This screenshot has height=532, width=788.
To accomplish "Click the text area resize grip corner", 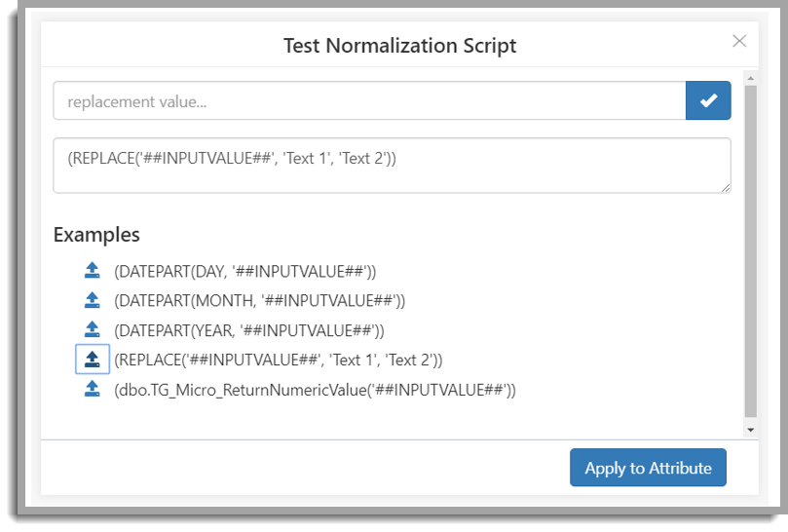I will pos(726,188).
